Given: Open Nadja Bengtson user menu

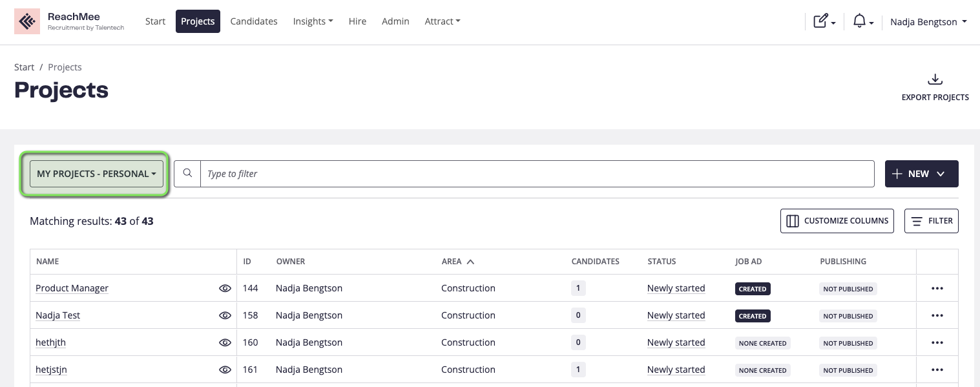Looking at the screenshot, I should [928, 21].
